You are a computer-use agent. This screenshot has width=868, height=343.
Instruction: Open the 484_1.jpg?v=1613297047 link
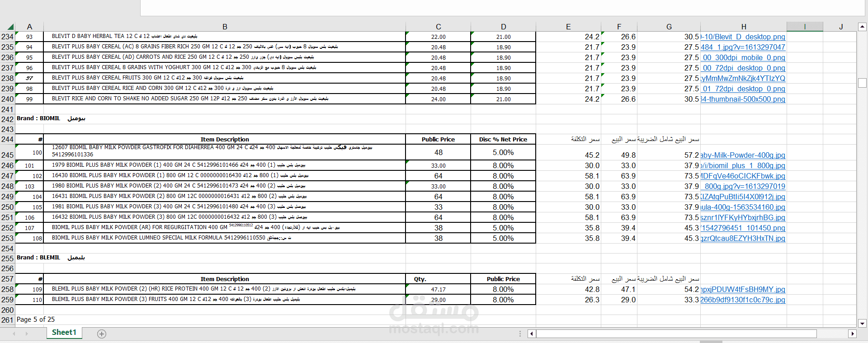coord(743,47)
